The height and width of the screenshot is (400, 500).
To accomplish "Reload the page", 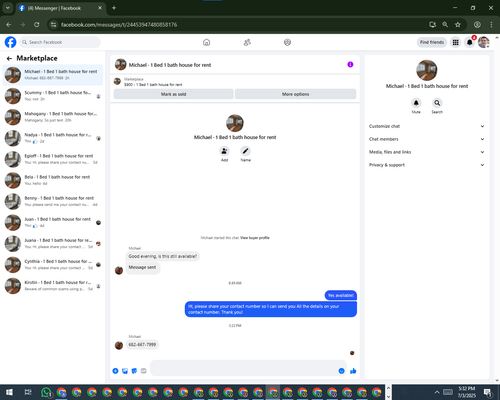I will [37, 25].
